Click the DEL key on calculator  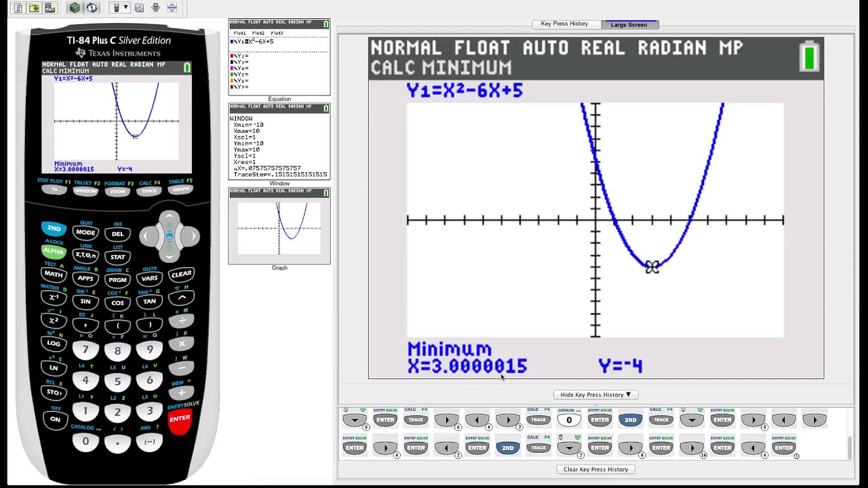coord(117,234)
